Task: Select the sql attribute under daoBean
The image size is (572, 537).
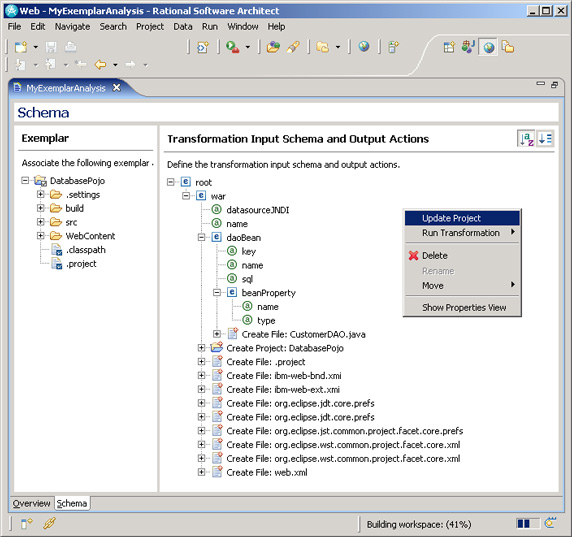Action: 247,279
